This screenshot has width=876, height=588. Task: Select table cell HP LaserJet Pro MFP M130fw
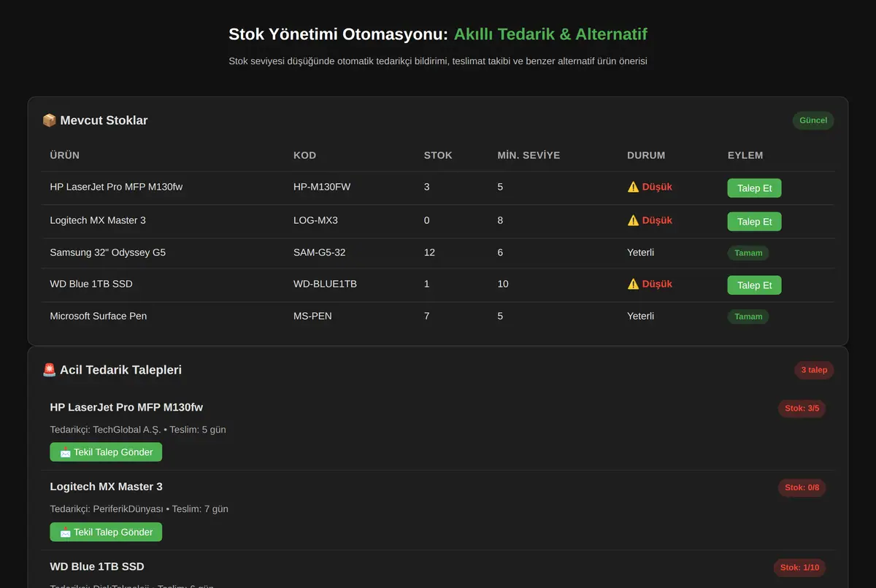pos(116,187)
